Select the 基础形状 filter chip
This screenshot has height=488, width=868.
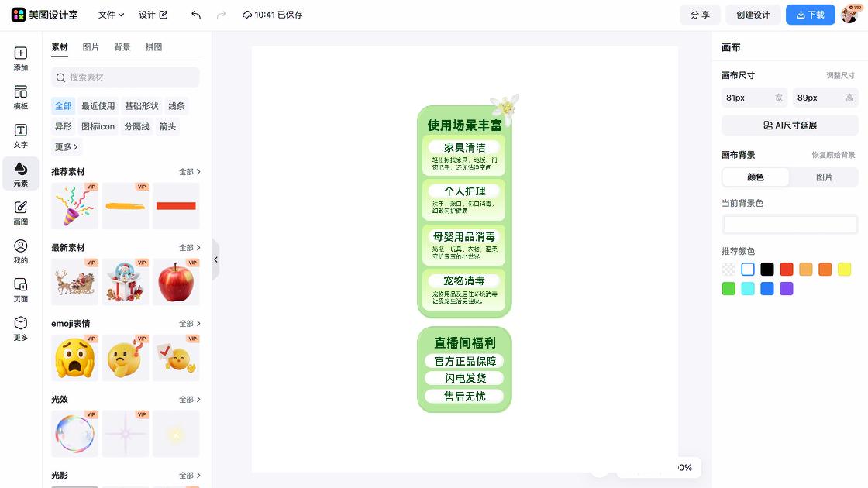(x=142, y=105)
